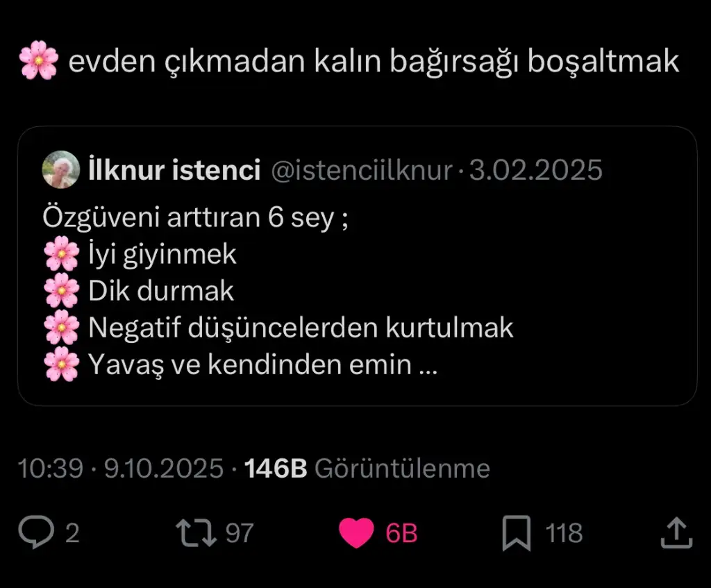The height and width of the screenshot is (588, 711).
Task: Open the @istenciilknur handle link
Action: [361, 171]
